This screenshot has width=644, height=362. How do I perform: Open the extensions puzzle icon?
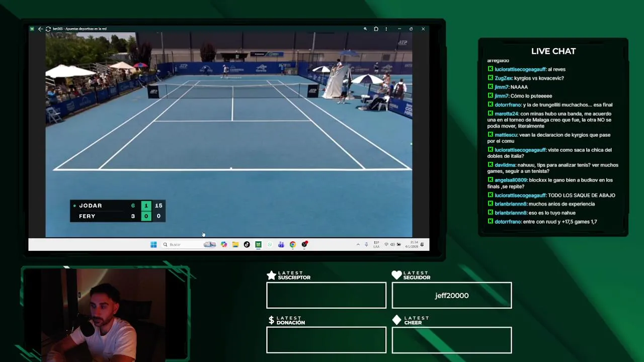coord(376,29)
